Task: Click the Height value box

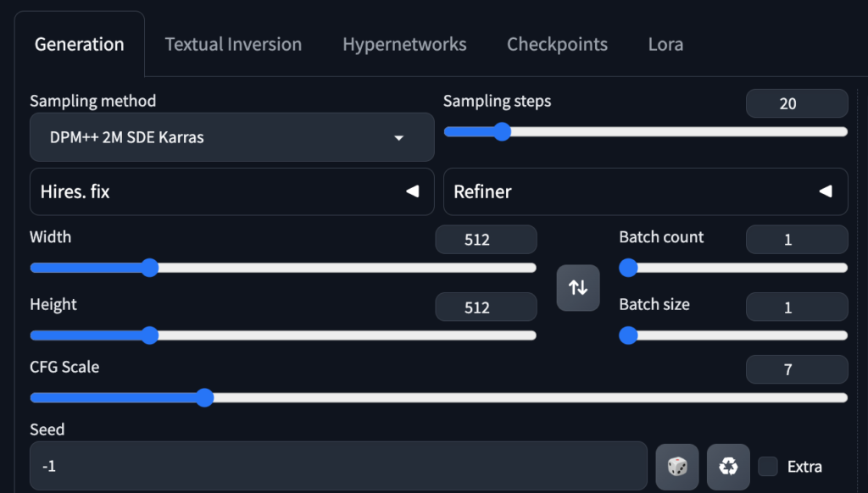Action: tap(485, 307)
